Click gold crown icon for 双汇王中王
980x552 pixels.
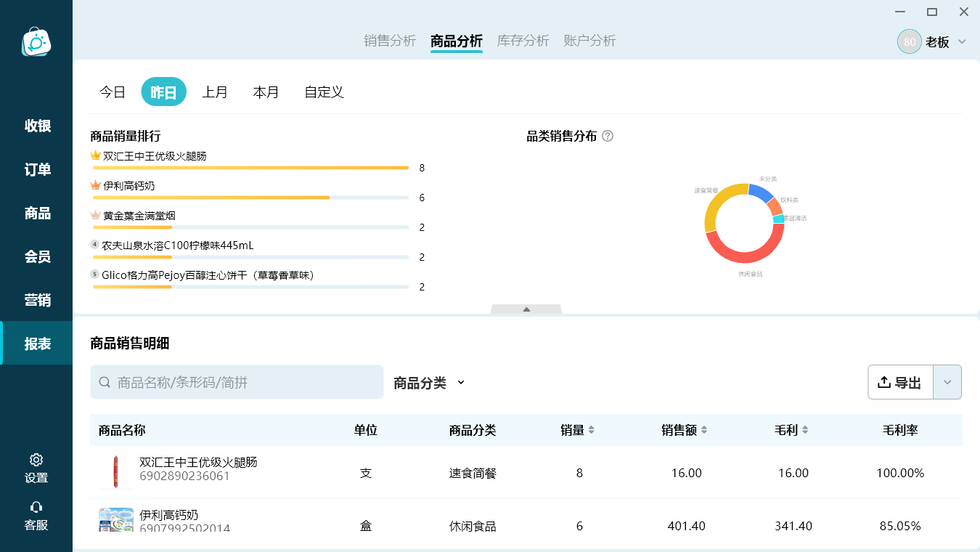click(95, 155)
